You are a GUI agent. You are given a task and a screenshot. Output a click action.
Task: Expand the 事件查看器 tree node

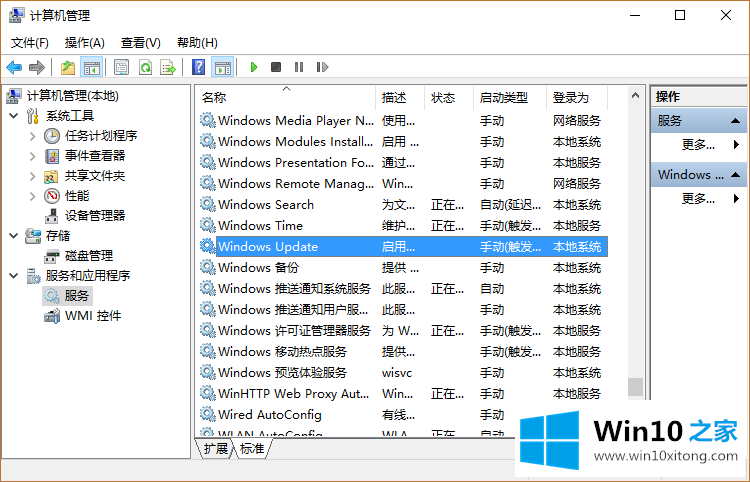pyautogui.click(x=33, y=156)
